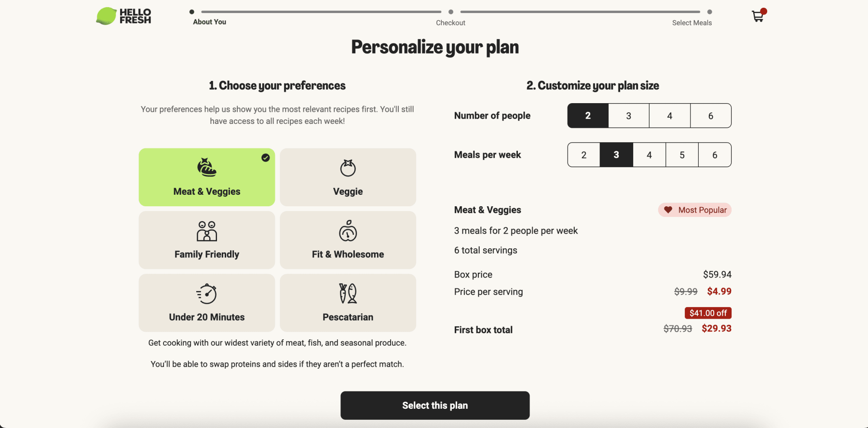868x428 pixels.
Task: Enable the Pescatarian preference
Action: (x=348, y=303)
